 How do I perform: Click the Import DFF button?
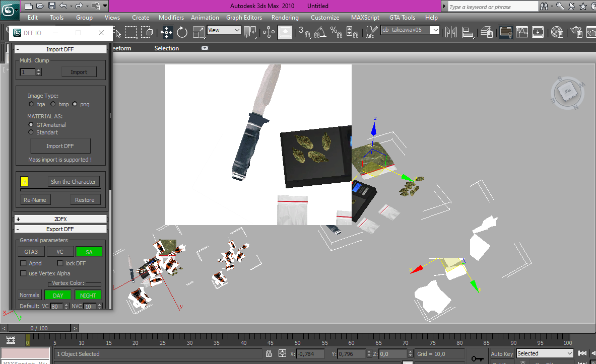(x=60, y=146)
